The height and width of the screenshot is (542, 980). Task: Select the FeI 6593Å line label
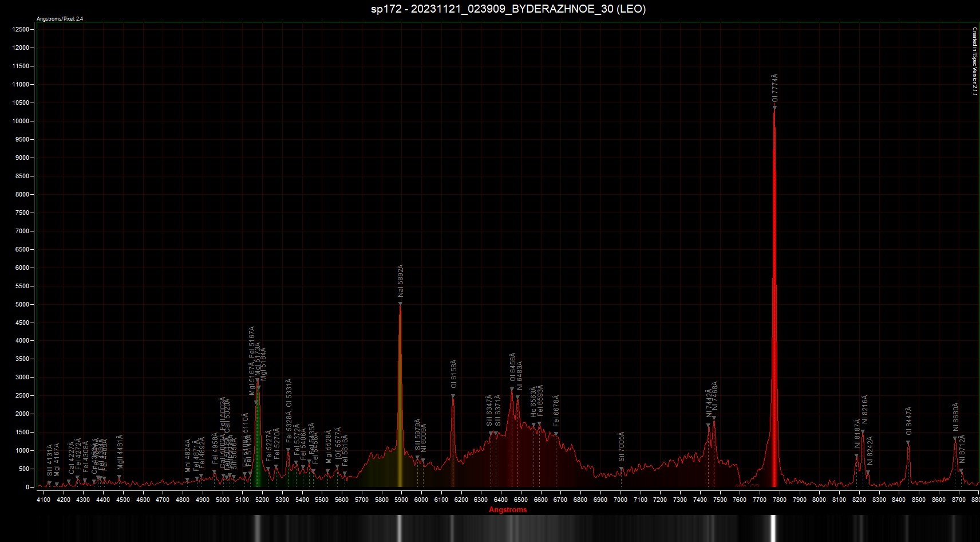540,401
